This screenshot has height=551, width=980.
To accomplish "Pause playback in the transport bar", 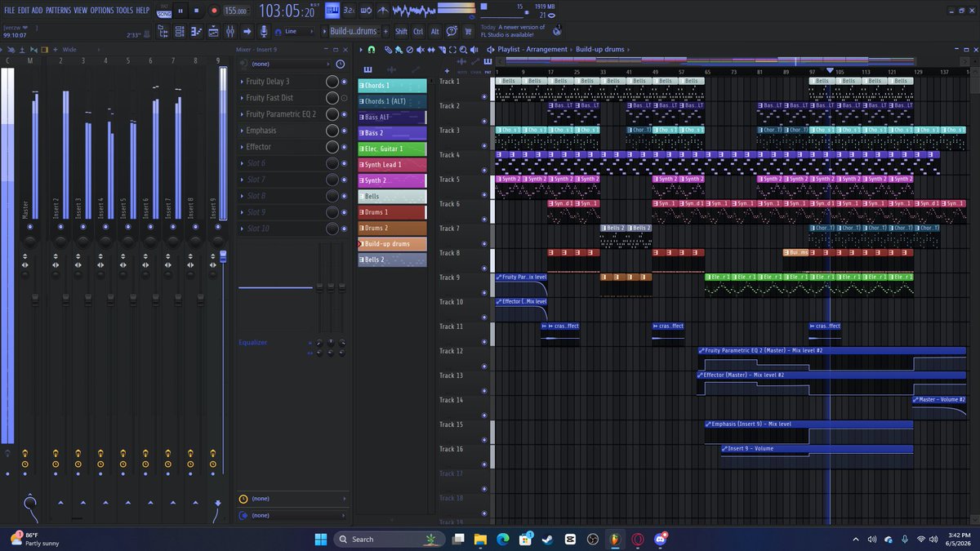I will [x=180, y=11].
